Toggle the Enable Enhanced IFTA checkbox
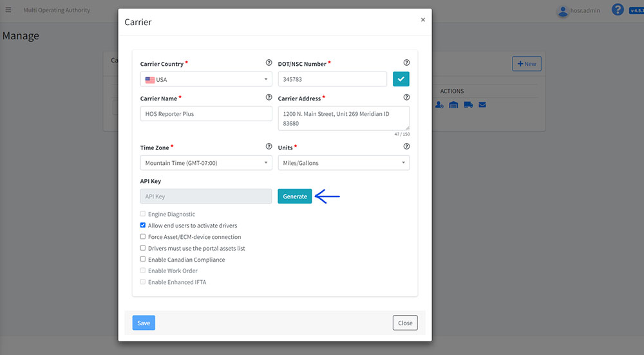644x355 pixels. [143, 282]
